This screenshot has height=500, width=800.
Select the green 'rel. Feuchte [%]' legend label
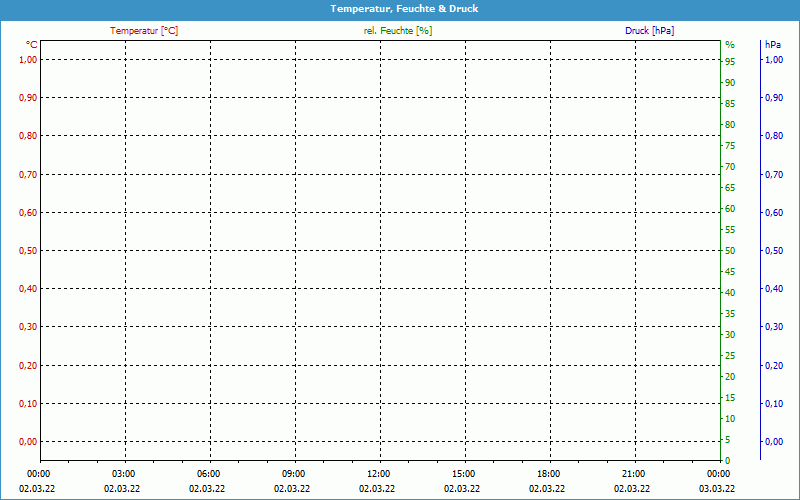point(397,31)
